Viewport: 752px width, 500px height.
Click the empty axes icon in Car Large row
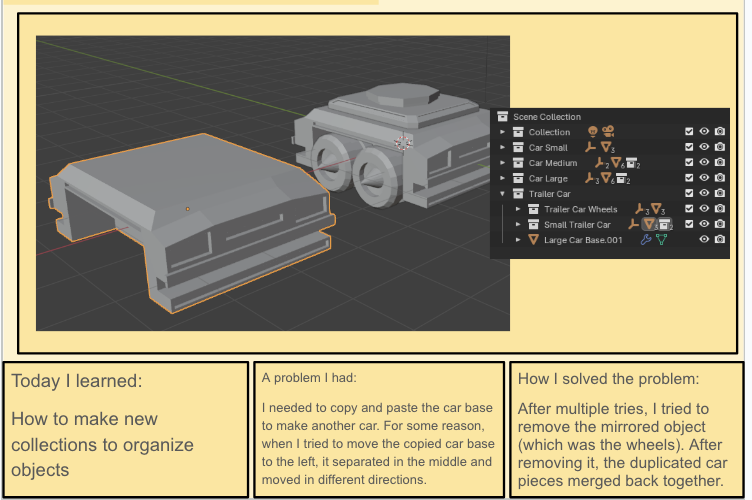pos(590,178)
